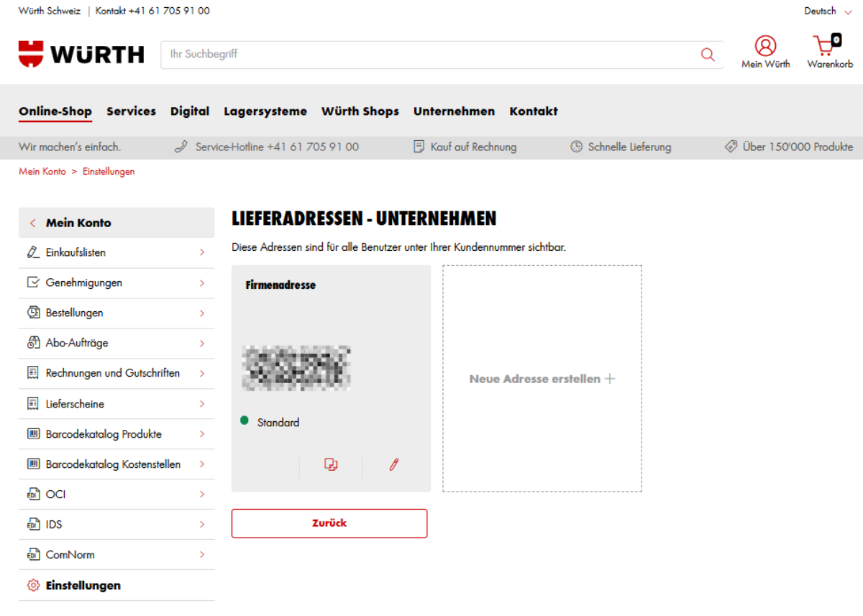863x616 pixels.
Task: Click the ComNorm EDI icon
Action: point(33,555)
